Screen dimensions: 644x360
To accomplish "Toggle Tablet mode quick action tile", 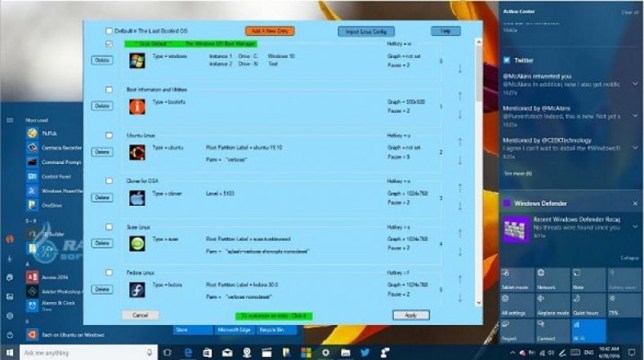I will (x=517, y=280).
